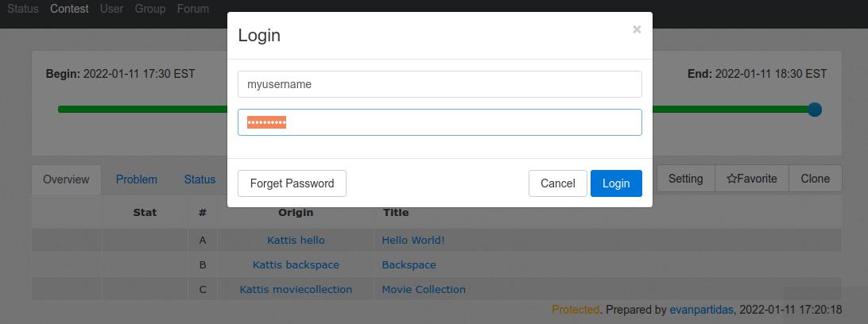Select Contest in the top navigation bar
This screenshot has height=324, width=868.
coord(69,10)
